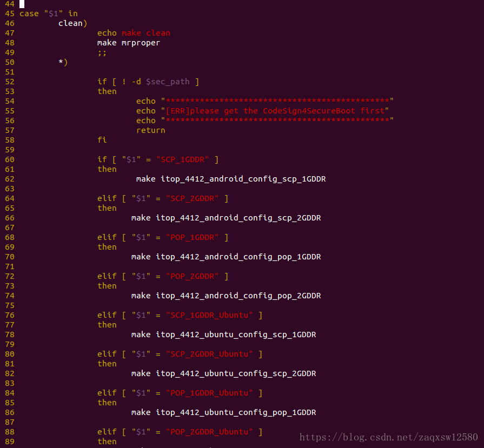The width and height of the screenshot is (484, 448).
Task: Click the "SCP_2GDDR_Ubuntu" string
Action: click(x=209, y=354)
